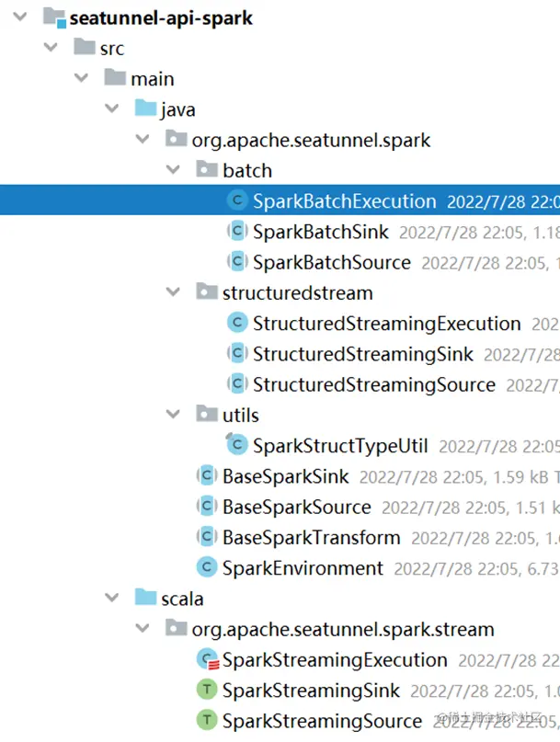Image resolution: width=560 pixels, height=742 pixels.
Task: Collapse org.apache.seatunnel.spark package chevron
Action: point(143,139)
